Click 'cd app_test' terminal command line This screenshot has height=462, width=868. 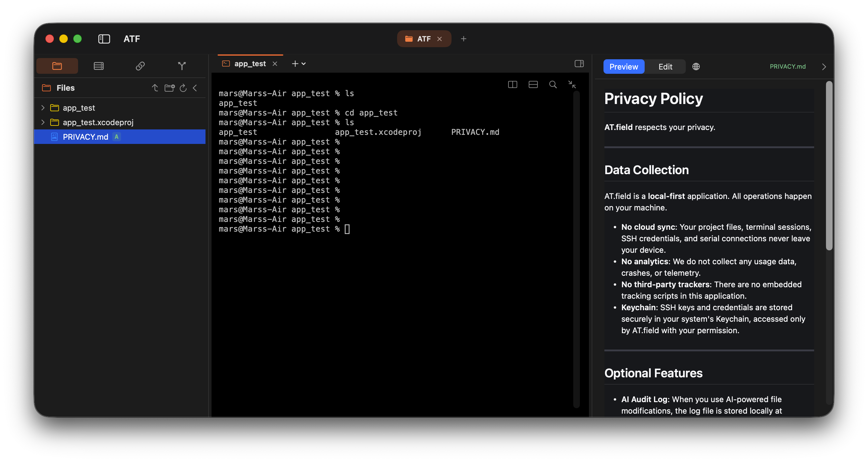tap(308, 113)
